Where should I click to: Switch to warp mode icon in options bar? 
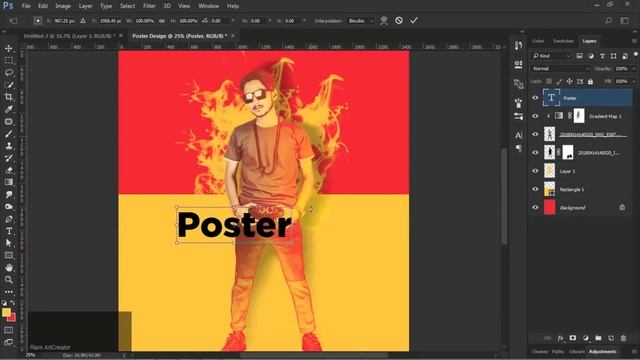tap(384, 20)
